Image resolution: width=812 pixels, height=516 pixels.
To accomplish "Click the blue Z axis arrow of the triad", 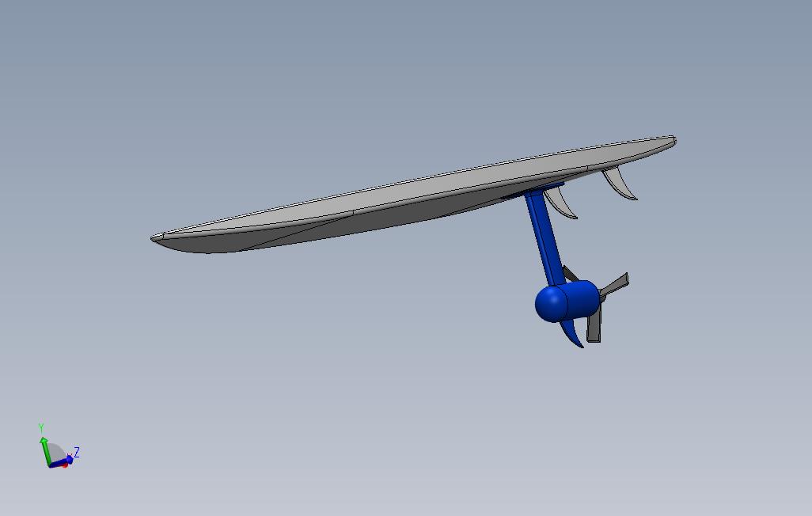I will [x=61, y=462].
